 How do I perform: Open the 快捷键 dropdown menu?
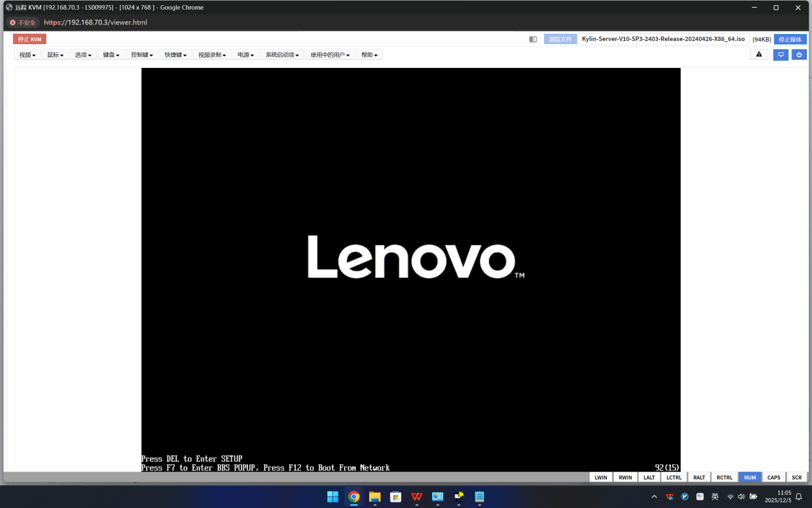(x=176, y=55)
